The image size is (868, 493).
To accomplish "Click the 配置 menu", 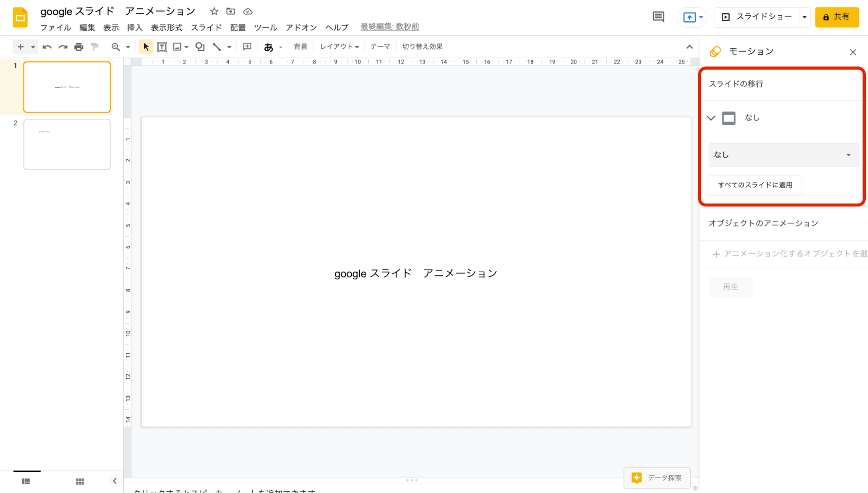I will (238, 27).
